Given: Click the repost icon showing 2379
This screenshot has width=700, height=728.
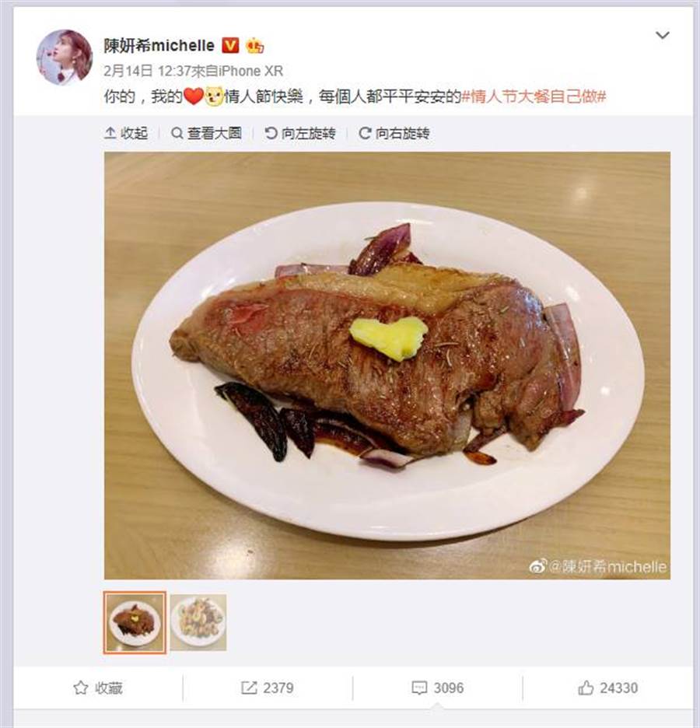Looking at the screenshot, I should click(249, 688).
